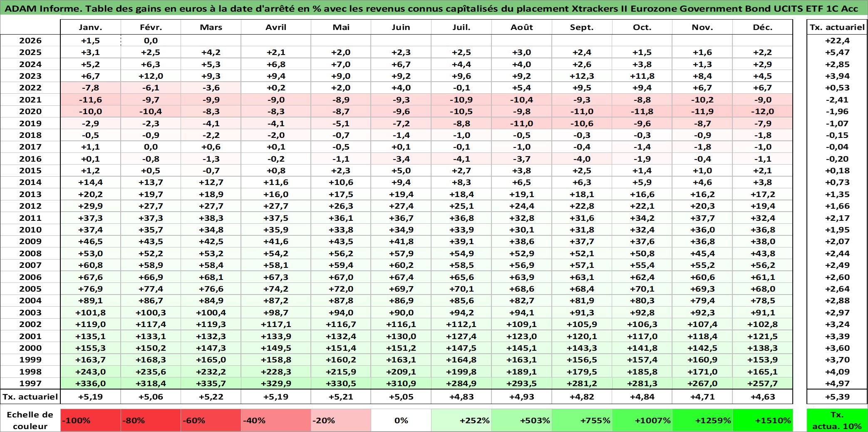Click the +5,0 June 2015 cell
Viewport: 868px width, 432px height.
(401, 170)
